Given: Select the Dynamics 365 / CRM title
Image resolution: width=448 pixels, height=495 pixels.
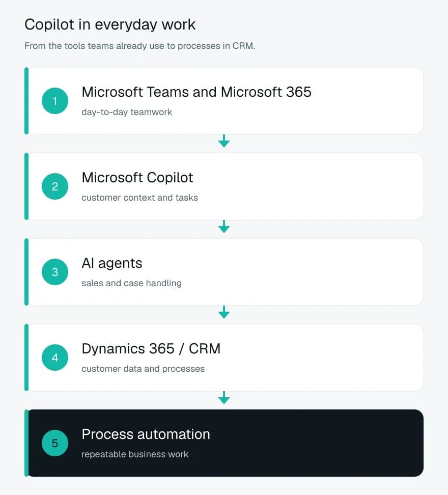Looking at the screenshot, I should click(x=151, y=349).
